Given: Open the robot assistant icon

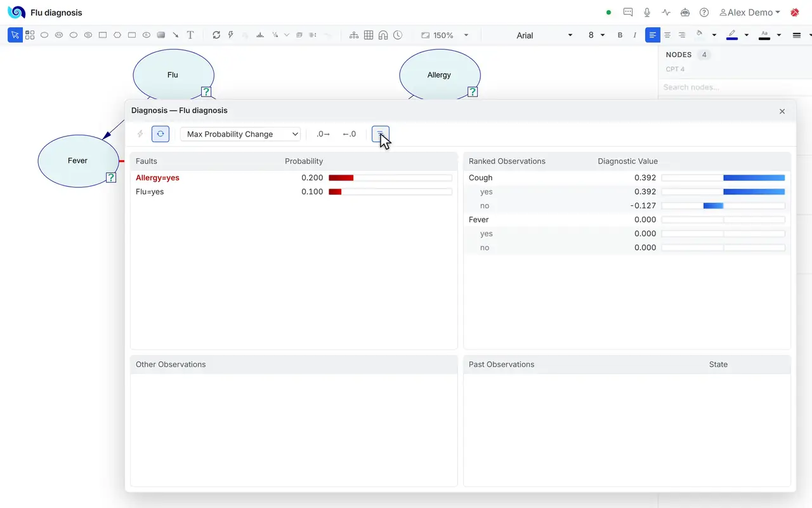Looking at the screenshot, I should (x=685, y=12).
